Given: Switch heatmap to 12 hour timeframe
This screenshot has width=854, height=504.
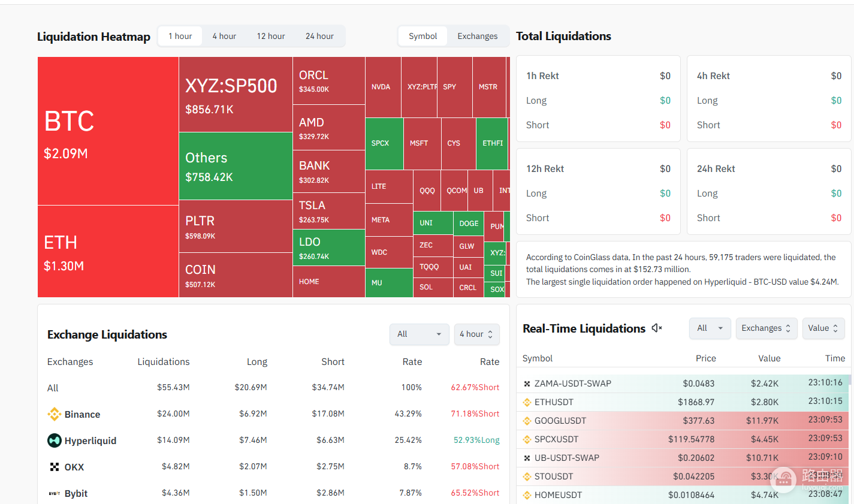Looking at the screenshot, I should click(x=271, y=36).
